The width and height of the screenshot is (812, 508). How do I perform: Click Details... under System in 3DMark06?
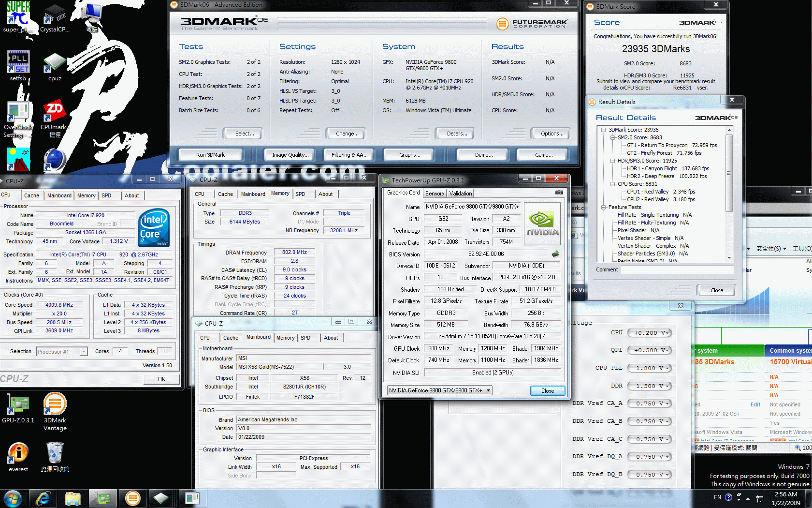pos(454,133)
